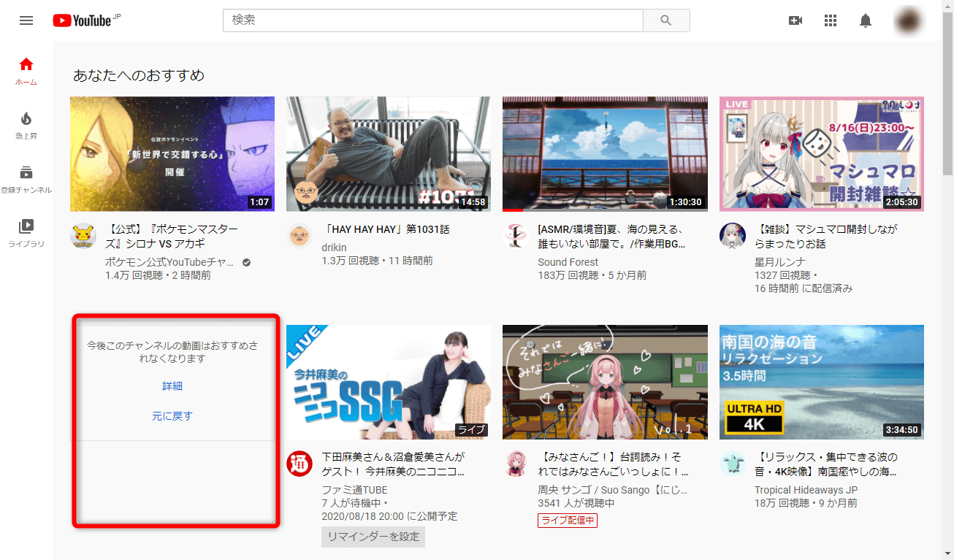Image resolution: width=954 pixels, height=560 pixels.
Task: Click 詳細 link in dismissed card
Action: click(172, 386)
